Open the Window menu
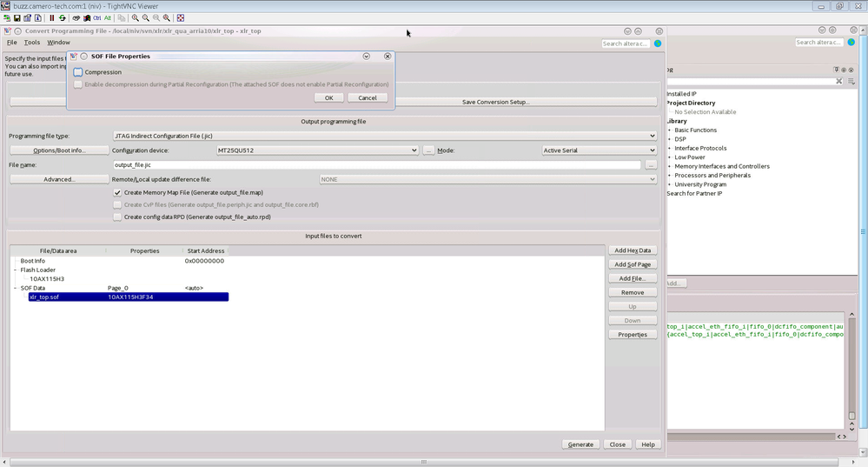868x467 pixels. (58, 42)
